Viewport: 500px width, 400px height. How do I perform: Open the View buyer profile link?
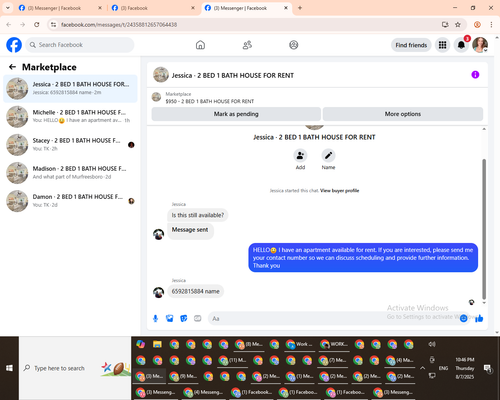339,191
